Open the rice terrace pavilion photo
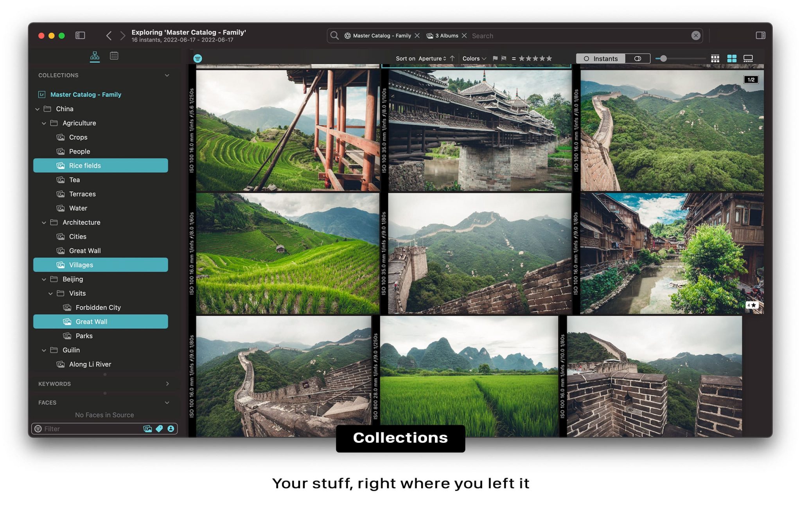This screenshot has width=801, height=532. pos(287,130)
